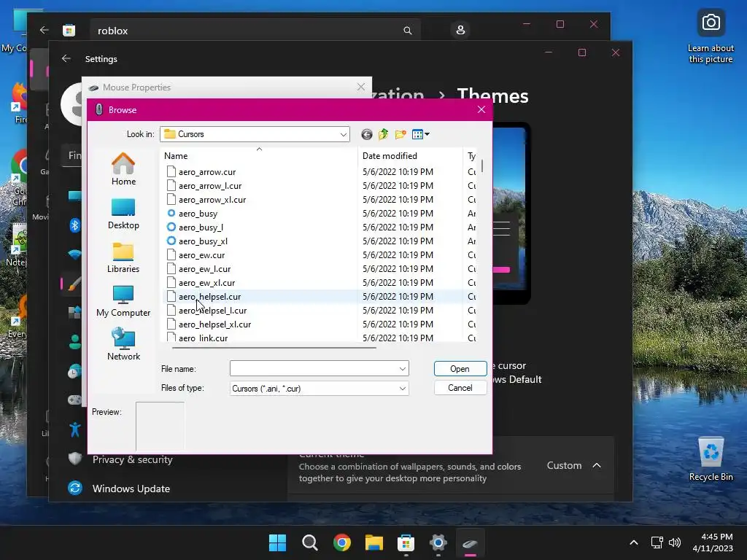Show hidden system tray icons
The height and width of the screenshot is (560, 747).
634,542
